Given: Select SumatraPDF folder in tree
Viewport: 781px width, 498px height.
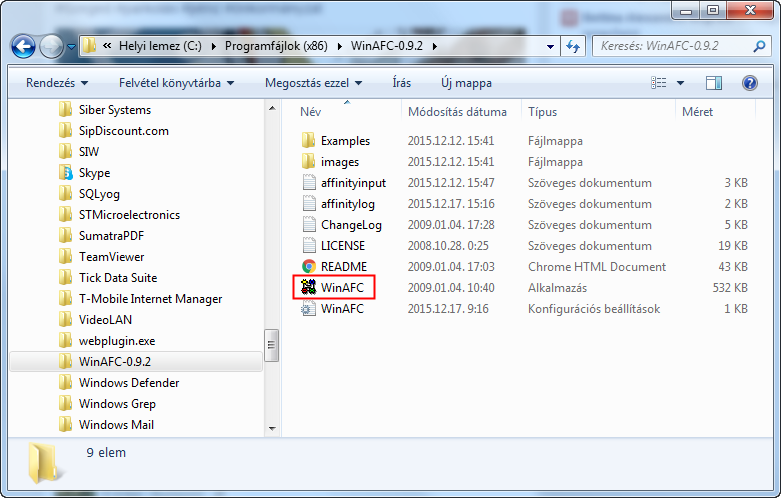Looking at the screenshot, I should click(x=111, y=236).
